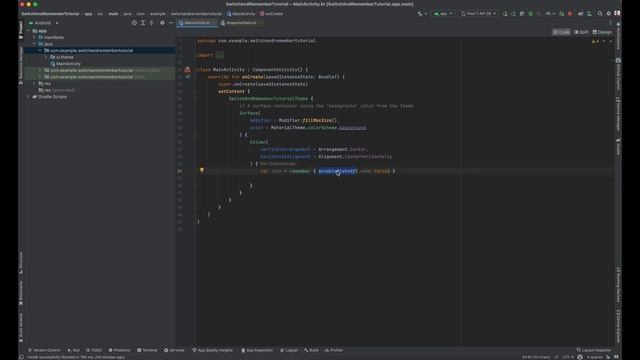Open App Inspection tool window
This screenshot has height=360, width=640.
pyautogui.click(x=257, y=350)
